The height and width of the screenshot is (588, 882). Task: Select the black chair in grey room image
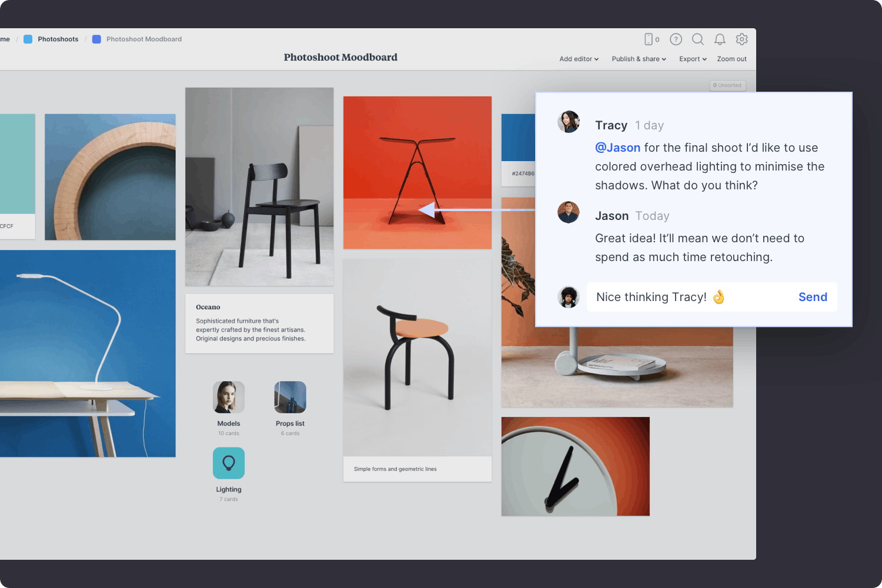[259, 187]
